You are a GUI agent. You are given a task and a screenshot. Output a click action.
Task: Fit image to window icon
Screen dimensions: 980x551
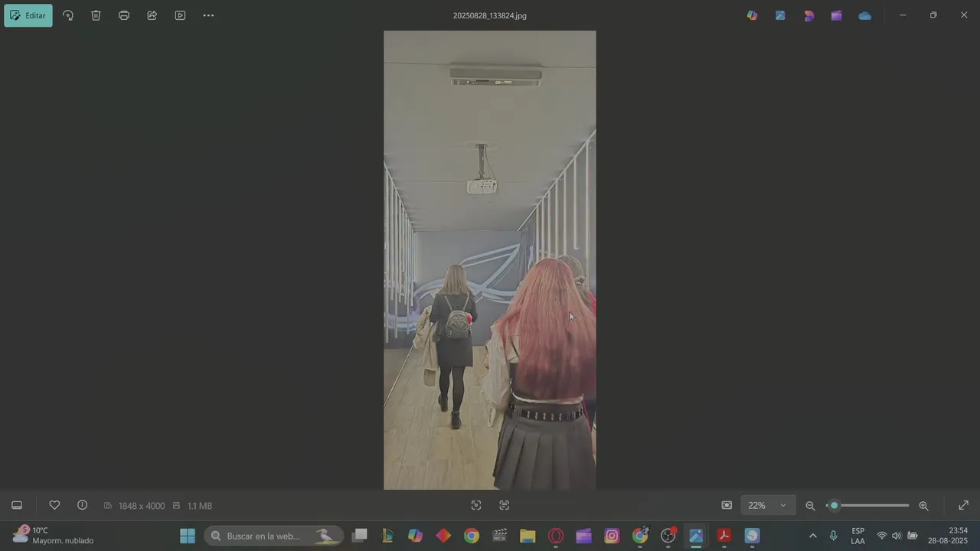[727, 505]
